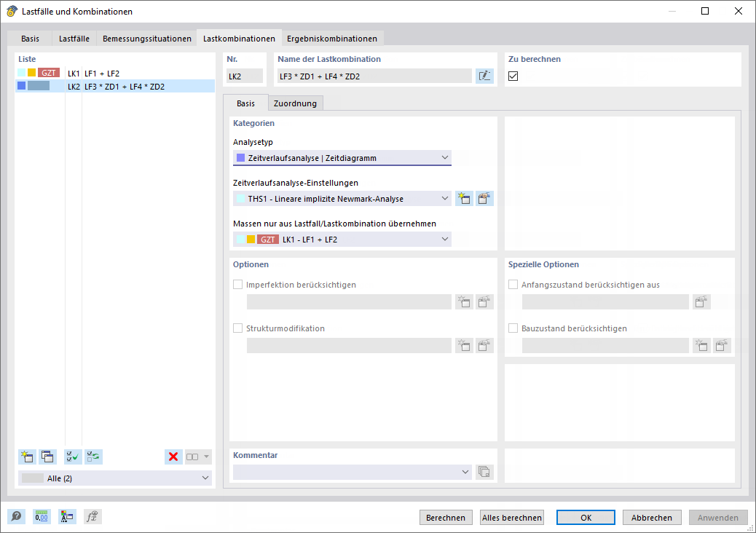Select the Basis sub-tab
The height and width of the screenshot is (533, 756).
[245, 103]
